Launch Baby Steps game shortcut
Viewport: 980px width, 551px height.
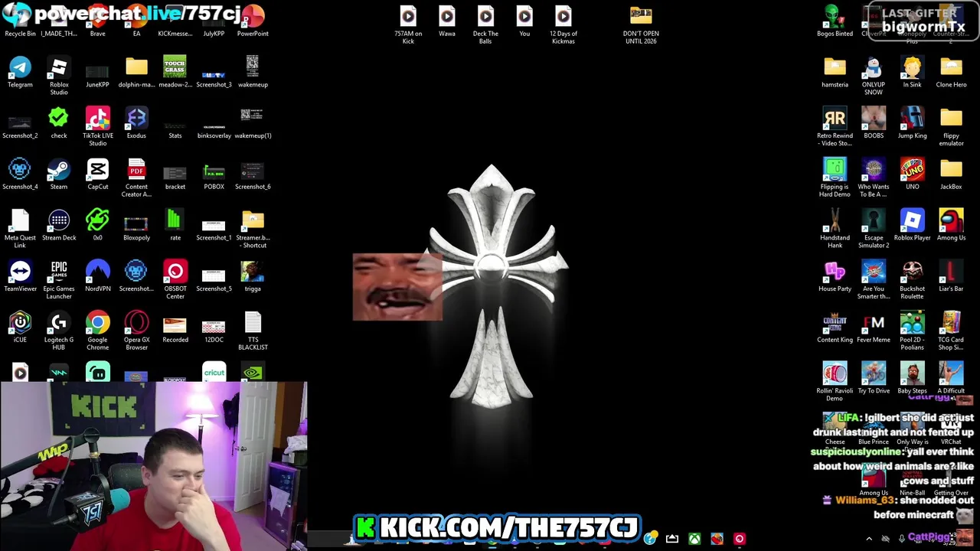912,378
